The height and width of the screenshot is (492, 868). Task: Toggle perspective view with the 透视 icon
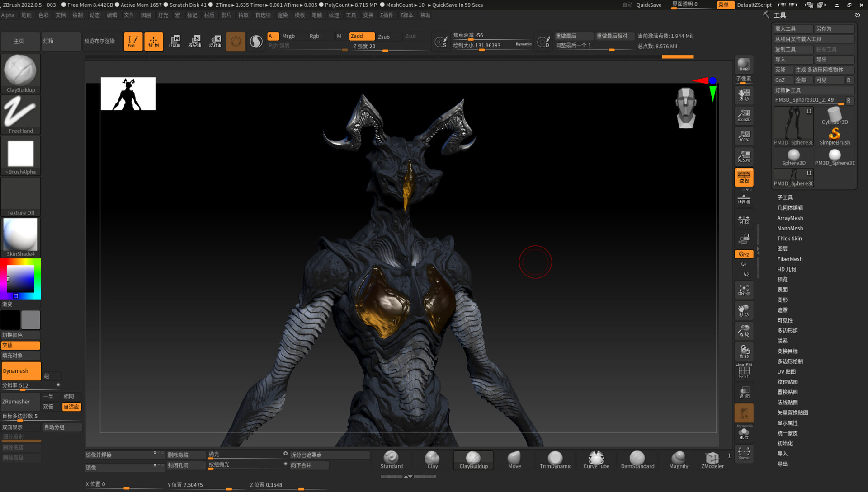point(744,177)
